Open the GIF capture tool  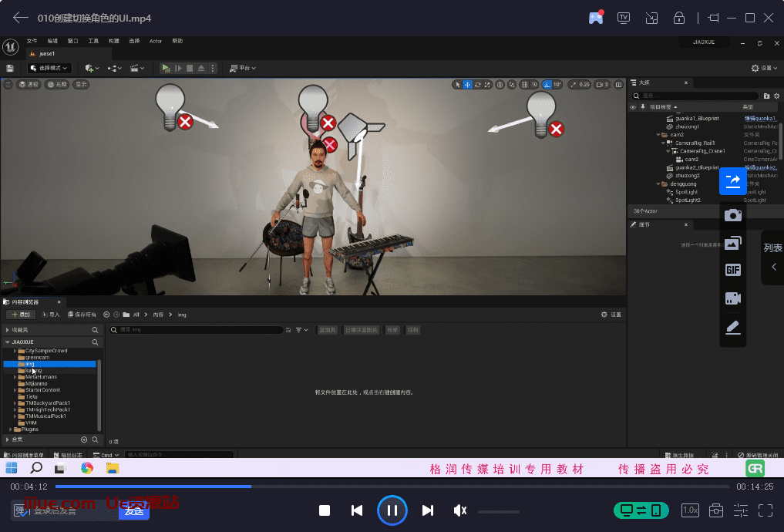[732, 270]
